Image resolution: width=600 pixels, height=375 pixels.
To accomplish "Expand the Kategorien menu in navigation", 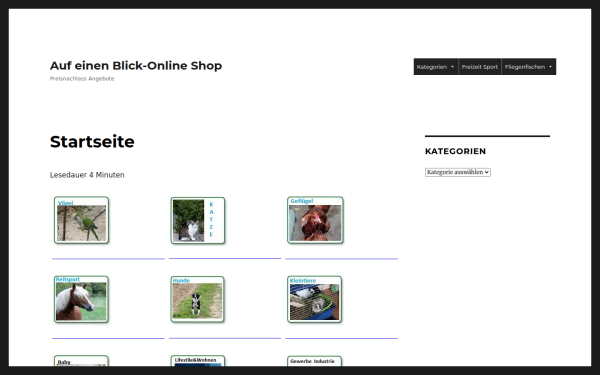I will tap(436, 67).
